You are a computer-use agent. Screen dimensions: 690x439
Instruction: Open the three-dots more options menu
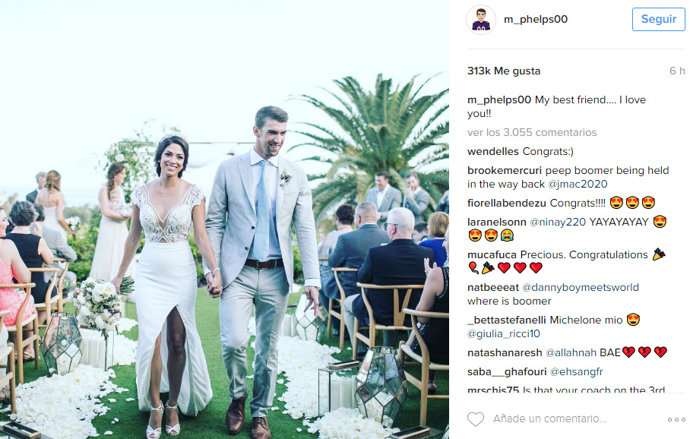[676, 420]
